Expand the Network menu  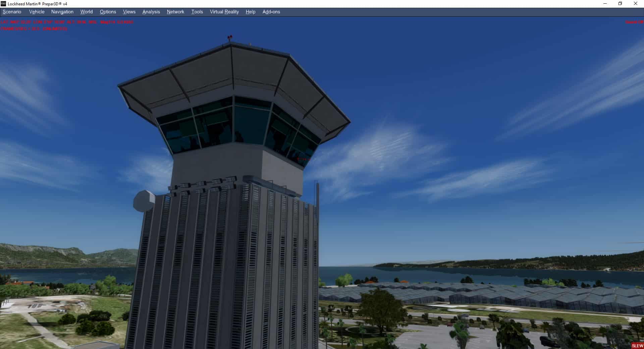[x=175, y=12]
